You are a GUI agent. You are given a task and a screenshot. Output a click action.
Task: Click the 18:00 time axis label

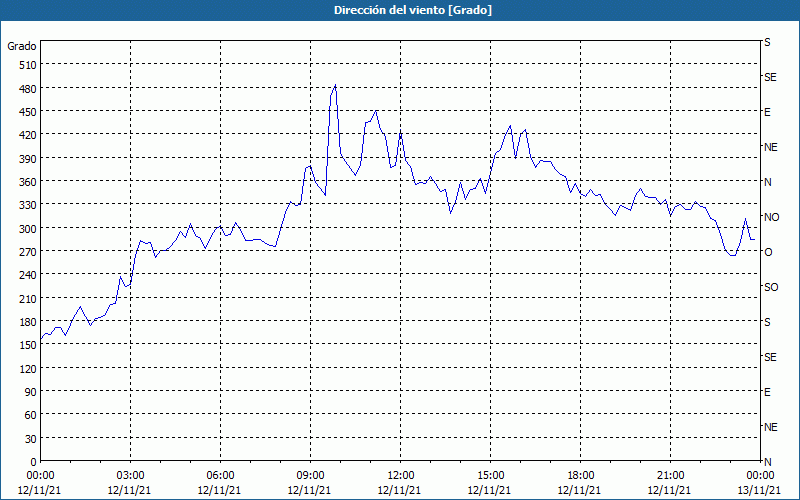coord(580,476)
